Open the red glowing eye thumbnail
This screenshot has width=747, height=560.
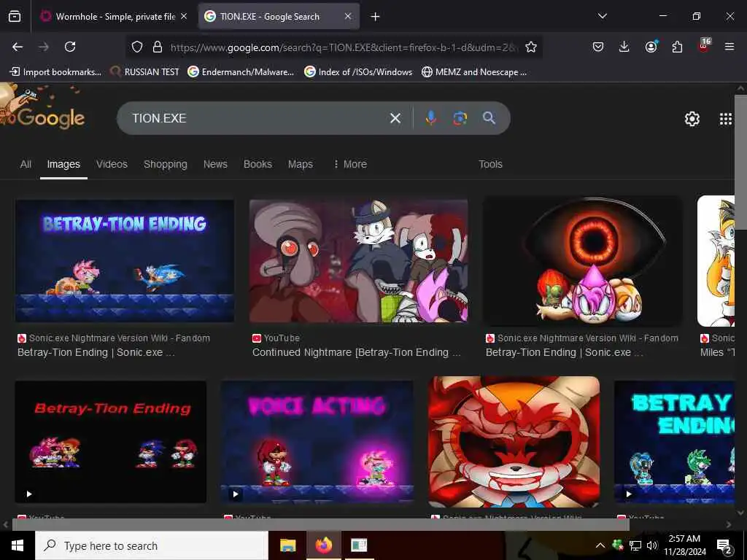(x=583, y=261)
